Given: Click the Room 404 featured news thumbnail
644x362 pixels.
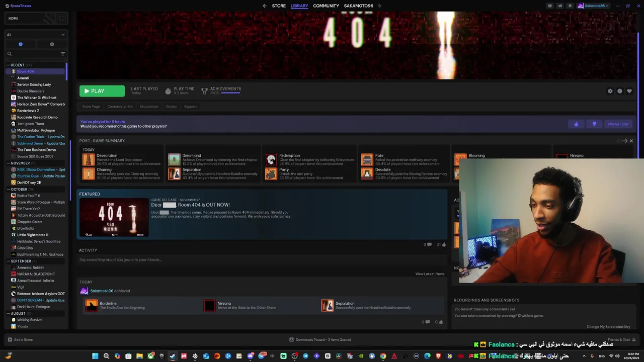Looking at the screenshot, I should pos(114,217).
